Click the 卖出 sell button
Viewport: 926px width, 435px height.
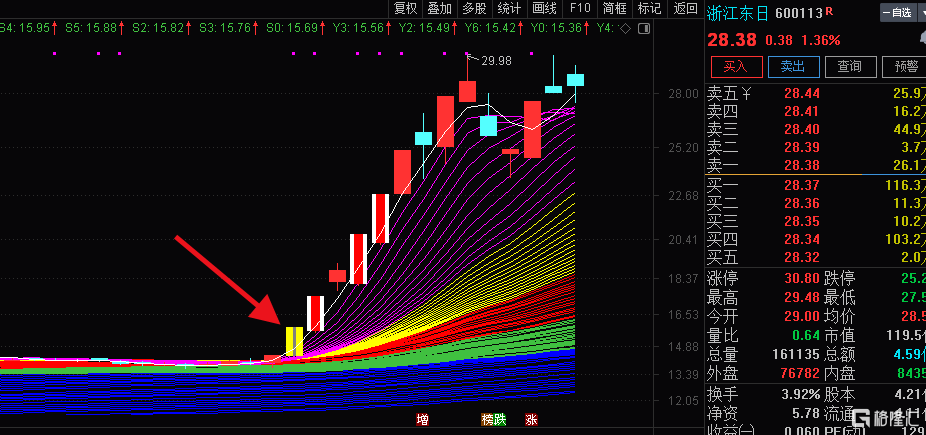pos(794,67)
